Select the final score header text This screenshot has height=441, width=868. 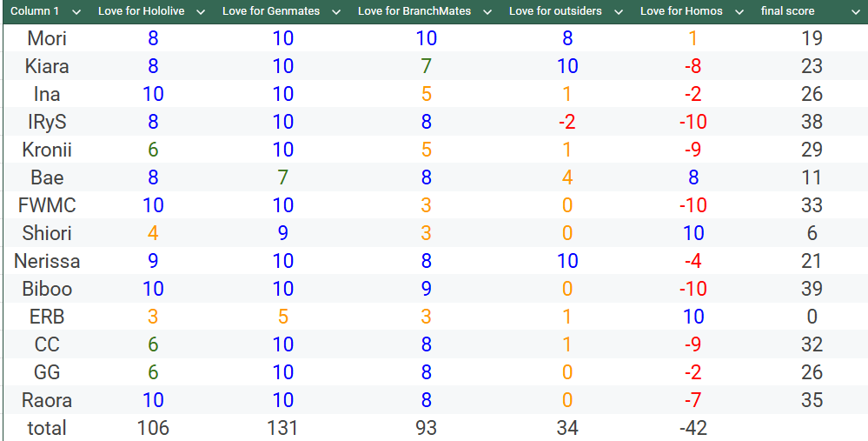click(788, 11)
